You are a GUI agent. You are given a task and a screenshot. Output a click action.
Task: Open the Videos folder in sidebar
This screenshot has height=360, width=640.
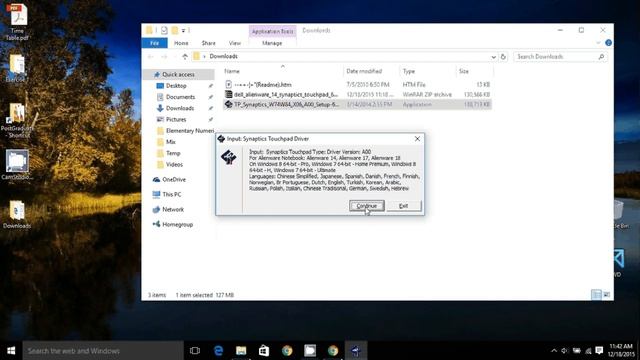[174, 164]
